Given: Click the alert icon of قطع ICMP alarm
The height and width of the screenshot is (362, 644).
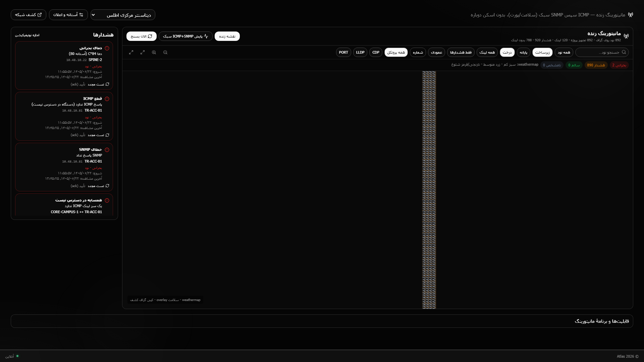Looking at the screenshot, I should click(107, 99).
